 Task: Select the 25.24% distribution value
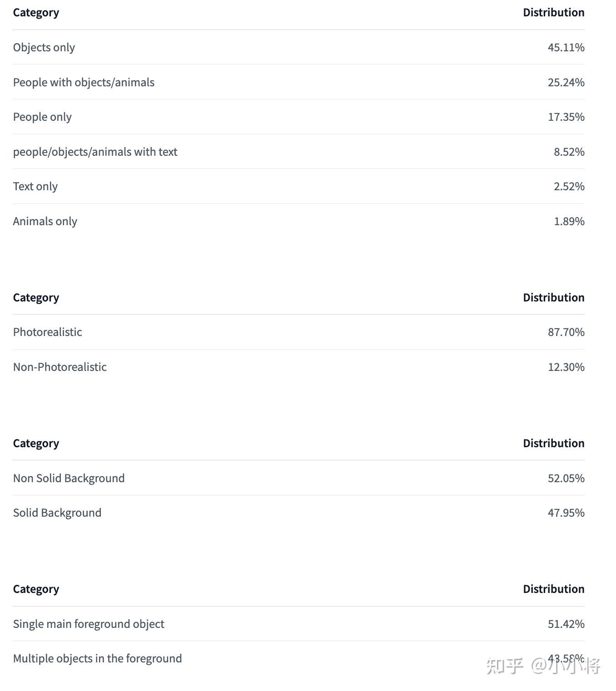(x=566, y=82)
